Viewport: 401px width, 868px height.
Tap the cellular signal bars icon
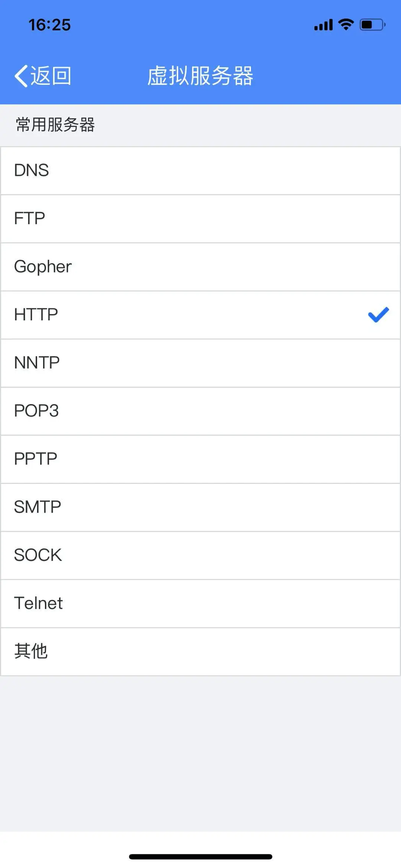(x=323, y=25)
